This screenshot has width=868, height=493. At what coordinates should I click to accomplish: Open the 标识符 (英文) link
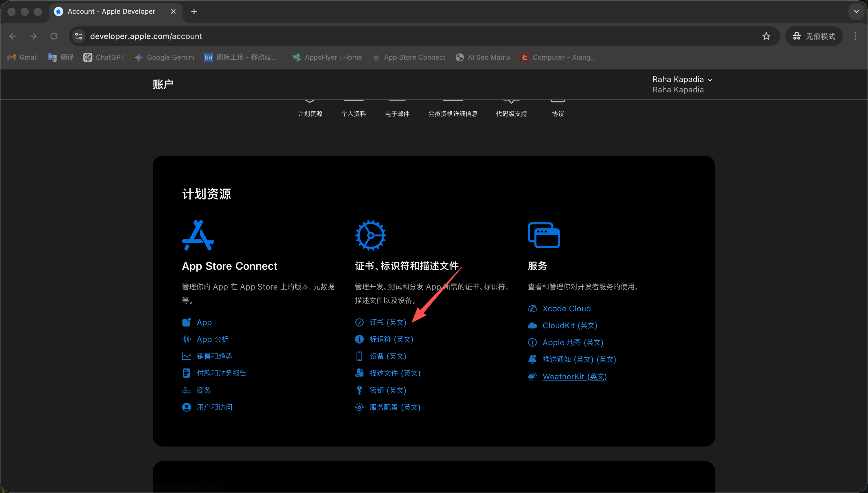coord(391,339)
